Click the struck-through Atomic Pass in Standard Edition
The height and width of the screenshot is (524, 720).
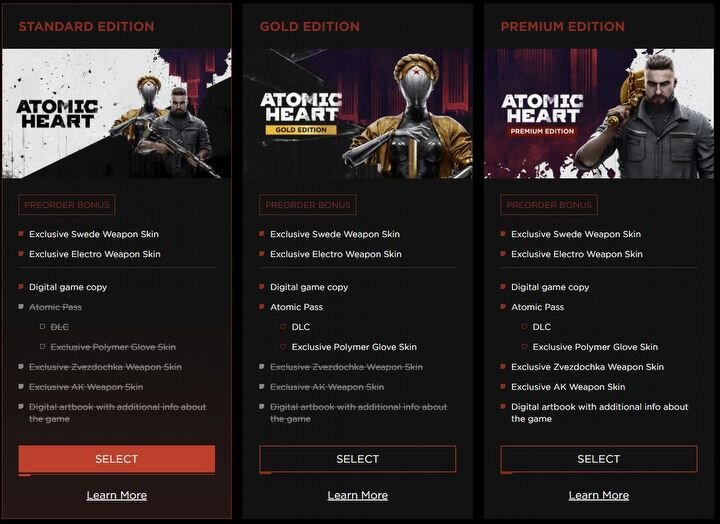(x=56, y=307)
